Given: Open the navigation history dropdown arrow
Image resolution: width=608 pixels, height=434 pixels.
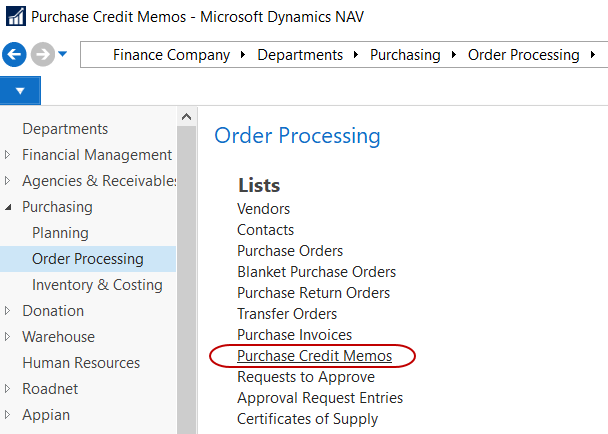Looking at the screenshot, I should (x=63, y=55).
